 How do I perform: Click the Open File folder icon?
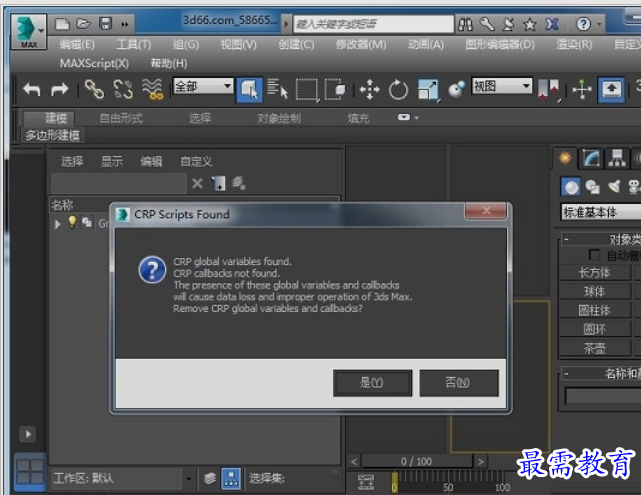coord(84,24)
